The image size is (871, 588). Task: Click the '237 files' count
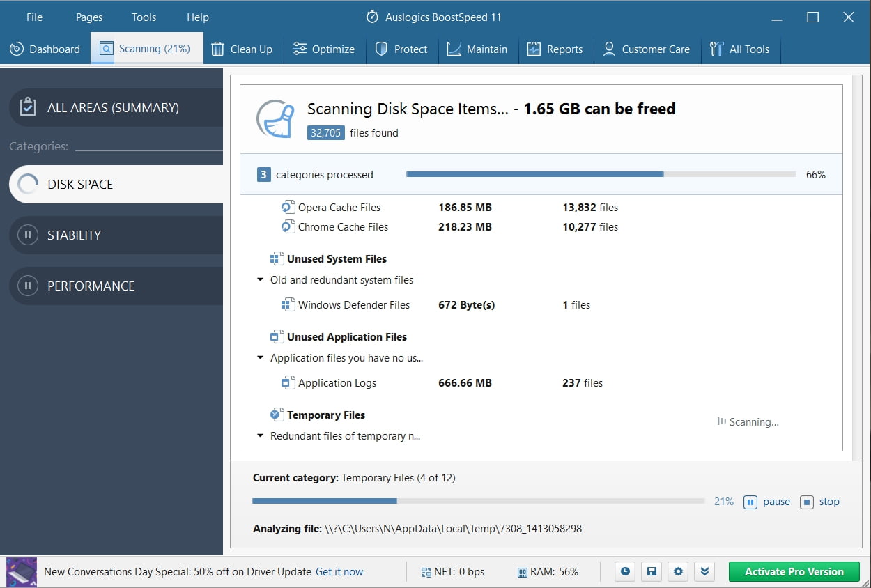tap(583, 382)
